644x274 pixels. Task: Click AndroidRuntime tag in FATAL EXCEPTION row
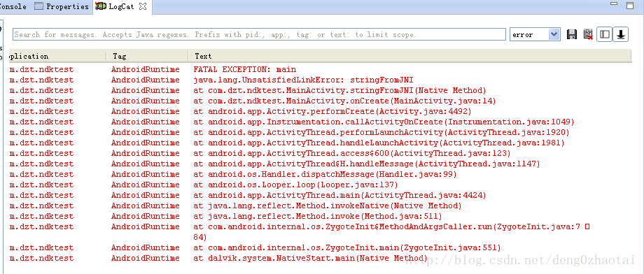coord(146,69)
